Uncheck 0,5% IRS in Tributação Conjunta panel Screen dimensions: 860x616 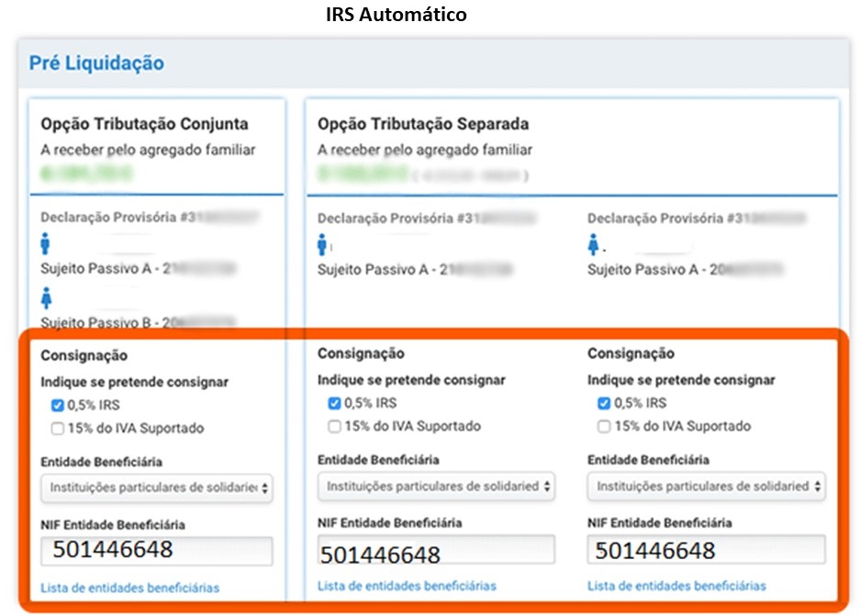[58, 405]
